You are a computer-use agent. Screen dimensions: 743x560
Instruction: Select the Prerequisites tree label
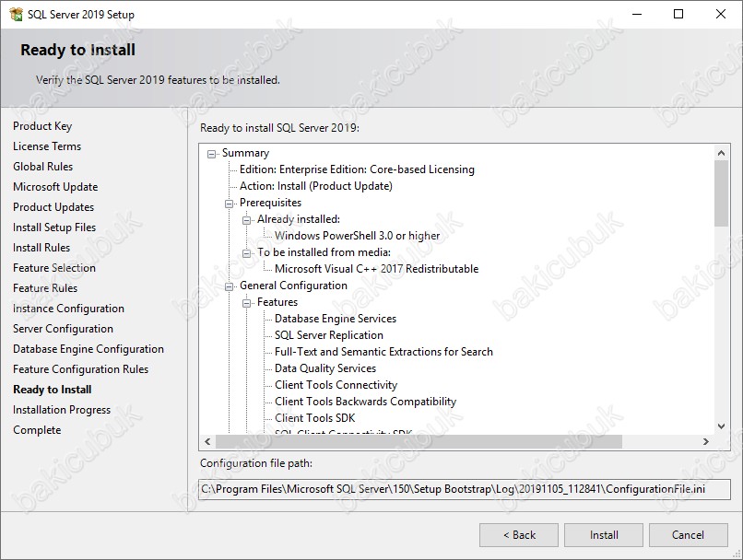click(271, 203)
